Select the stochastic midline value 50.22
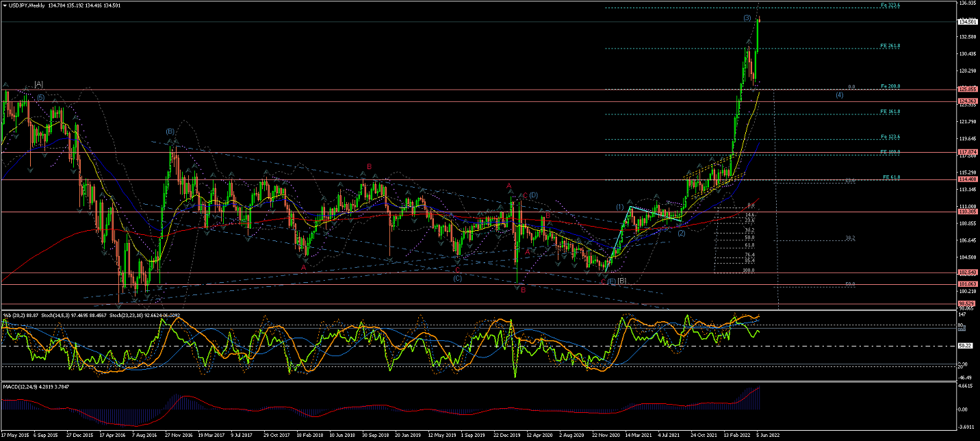980x441 pixels. [x=966, y=346]
